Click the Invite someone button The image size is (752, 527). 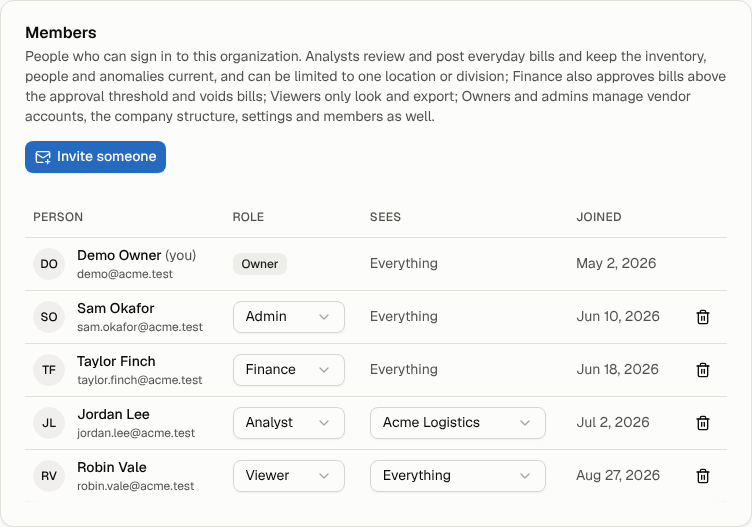(x=95, y=157)
